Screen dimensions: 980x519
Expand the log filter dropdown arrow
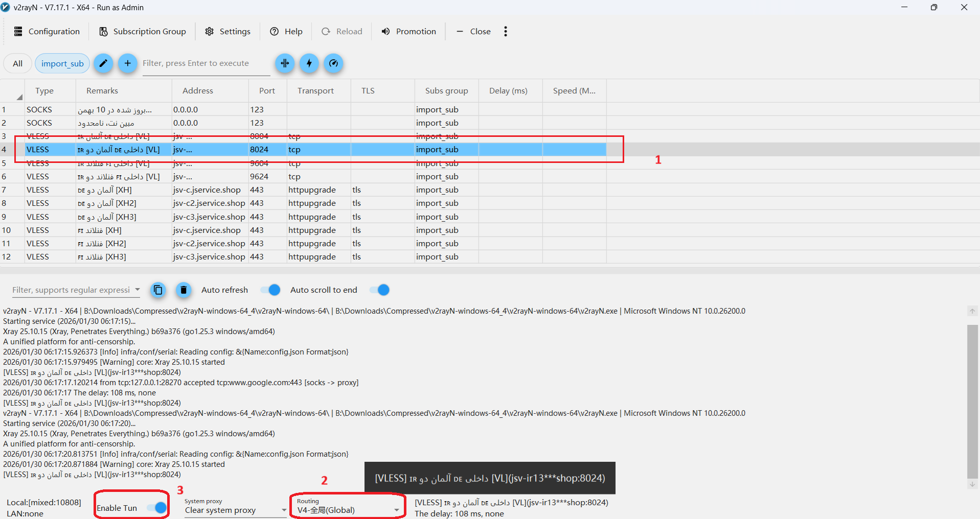137,290
